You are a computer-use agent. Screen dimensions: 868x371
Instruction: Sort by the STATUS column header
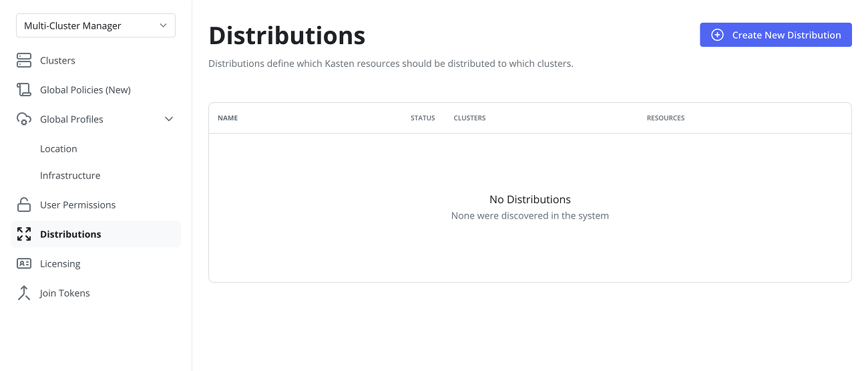423,118
